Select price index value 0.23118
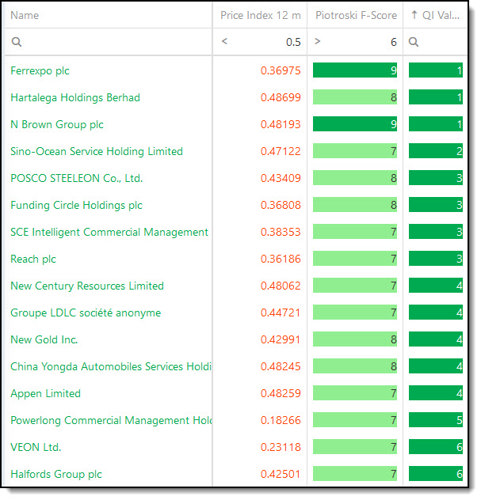 [281, 447]
